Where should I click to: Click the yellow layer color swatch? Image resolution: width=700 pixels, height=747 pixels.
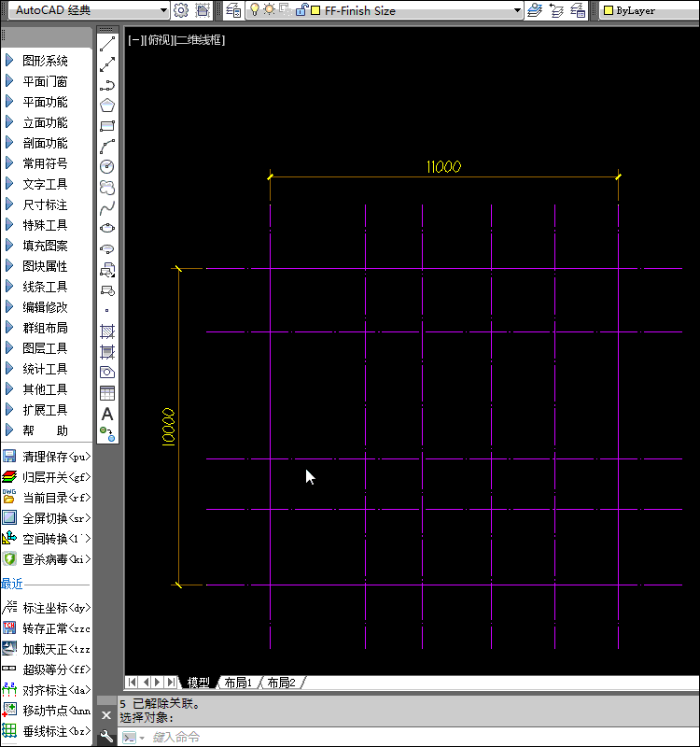tap(315, 10)
